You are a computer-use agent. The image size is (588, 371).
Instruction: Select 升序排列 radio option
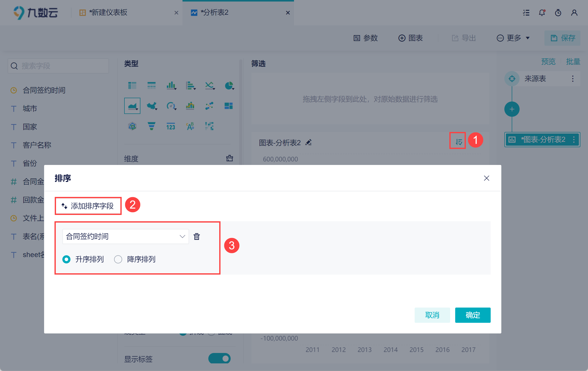[x=67, y=259]
